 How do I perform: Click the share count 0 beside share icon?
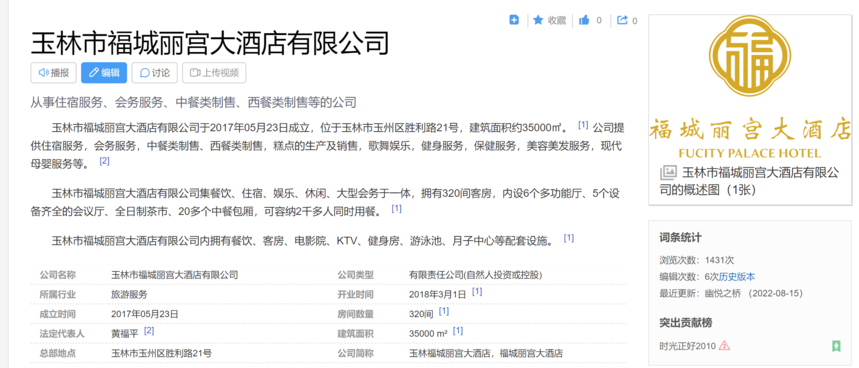click(635, 21)
